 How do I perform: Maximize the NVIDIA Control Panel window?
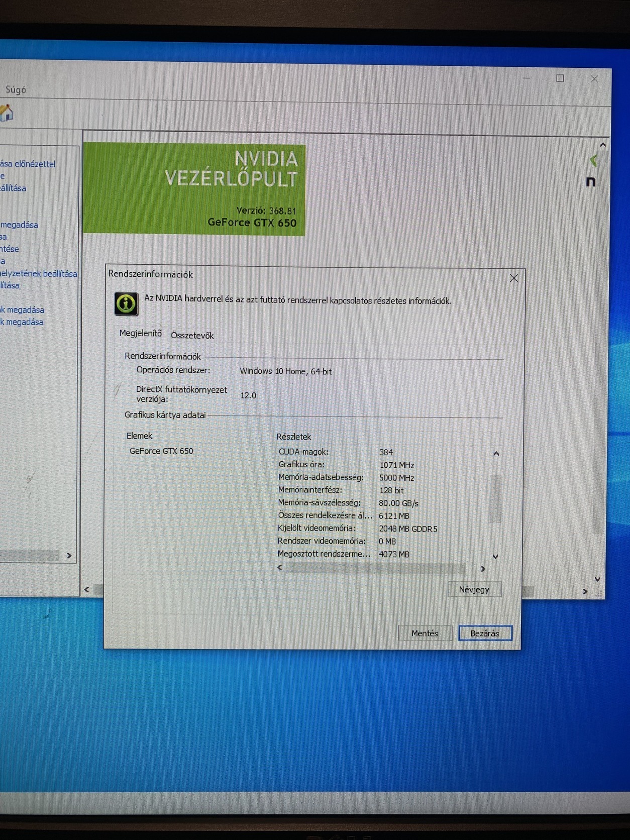[560, 78]
